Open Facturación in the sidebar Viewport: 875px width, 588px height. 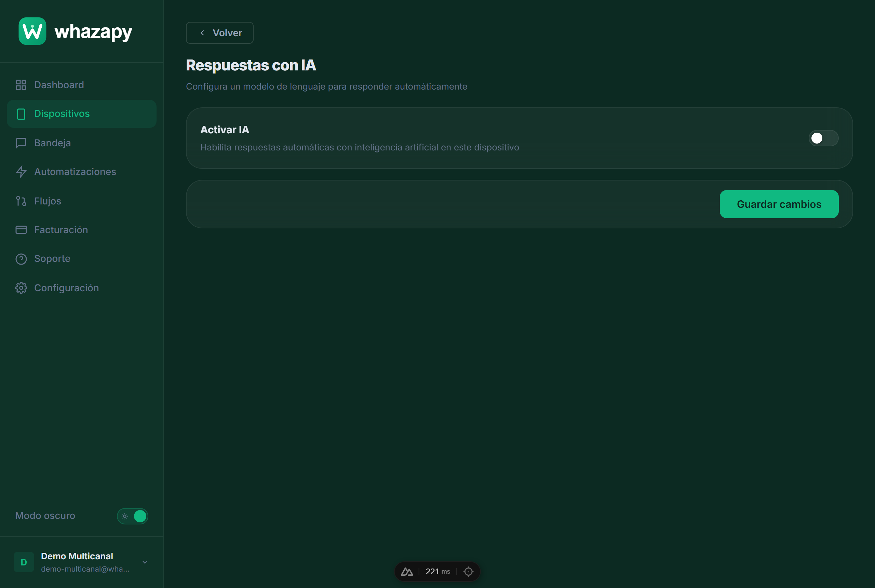coord(82,230)
